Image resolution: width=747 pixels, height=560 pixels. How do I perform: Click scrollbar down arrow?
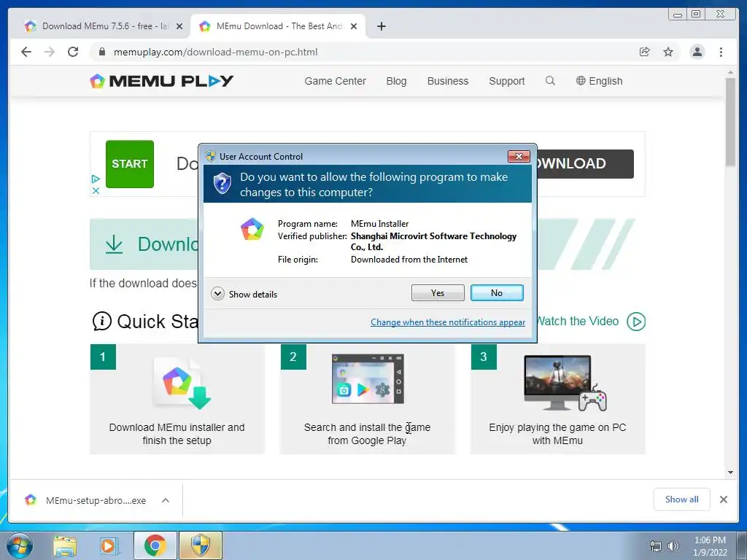[730, 472]
